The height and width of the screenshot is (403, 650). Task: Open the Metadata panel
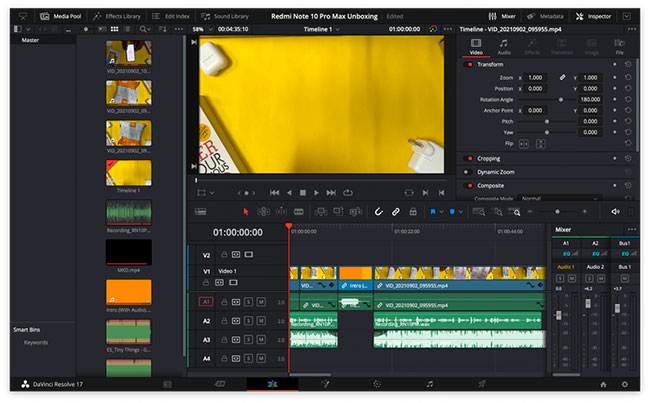[545, 17]
